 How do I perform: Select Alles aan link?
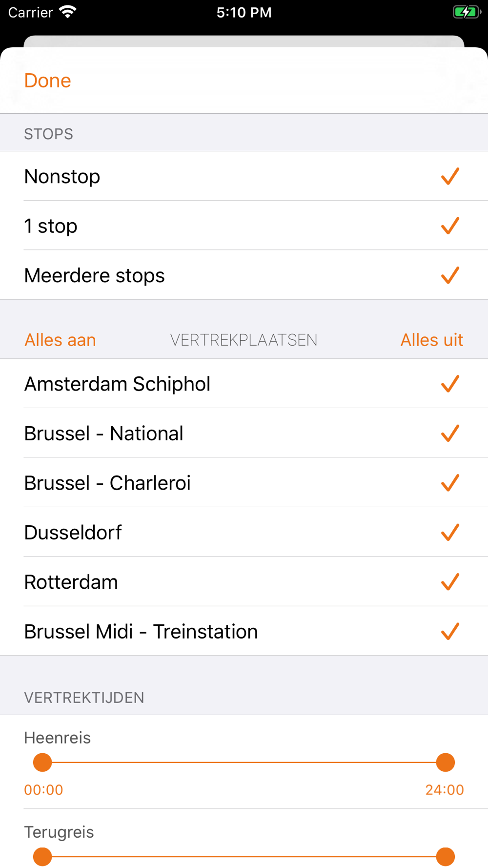pyautogui.click(x=60, y=340)
